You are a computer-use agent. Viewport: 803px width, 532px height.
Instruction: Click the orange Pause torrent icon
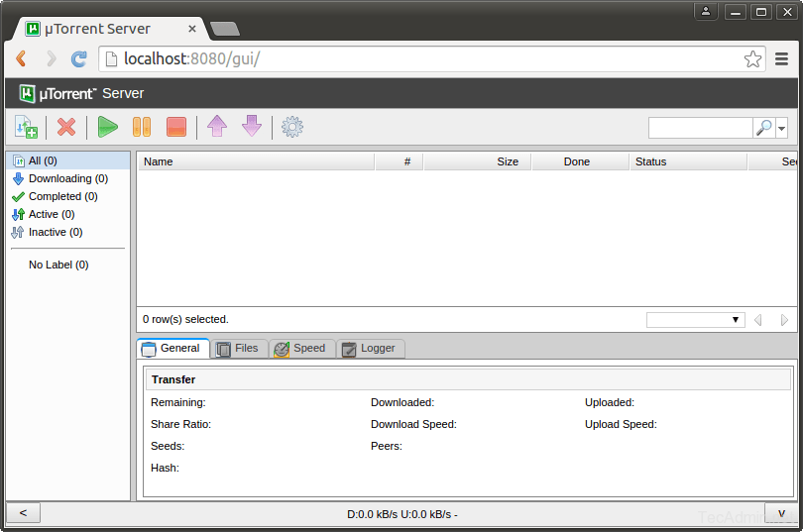[142, 127]
